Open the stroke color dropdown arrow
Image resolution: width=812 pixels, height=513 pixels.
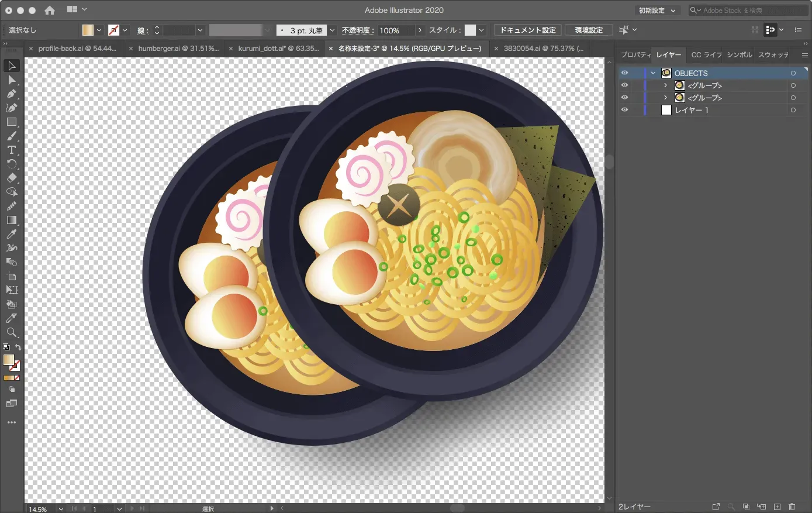tap(125, 30)
